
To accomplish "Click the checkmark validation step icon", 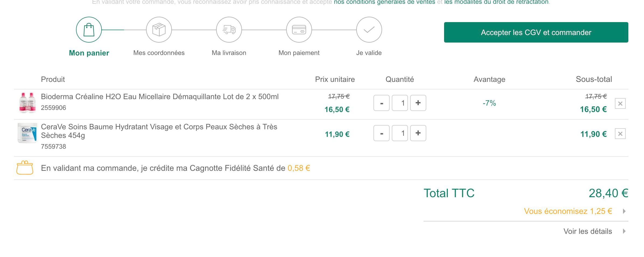I will tap(369, 30).
